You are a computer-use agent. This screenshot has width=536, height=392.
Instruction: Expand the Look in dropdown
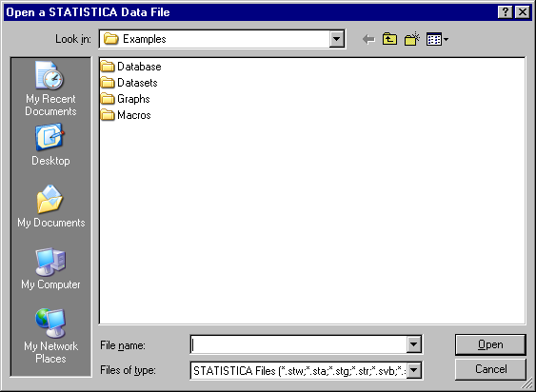pyautogui.click(x=336, y=39)
